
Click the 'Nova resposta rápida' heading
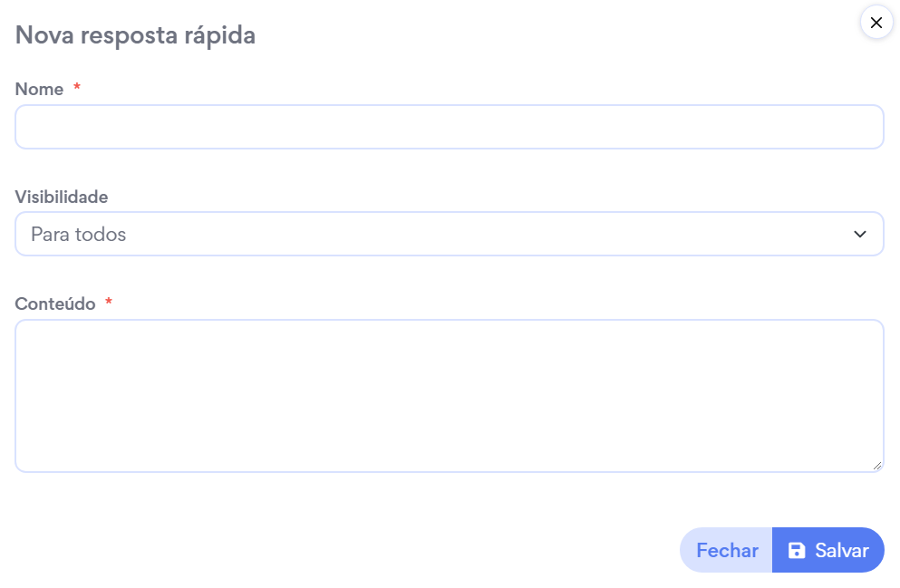135,35
